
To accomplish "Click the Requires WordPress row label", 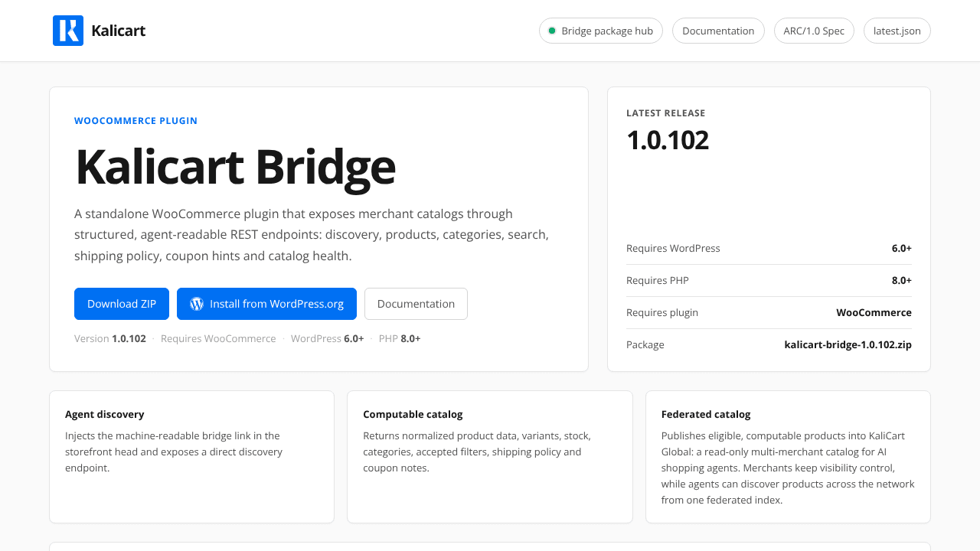I will [x=673, y=248].
